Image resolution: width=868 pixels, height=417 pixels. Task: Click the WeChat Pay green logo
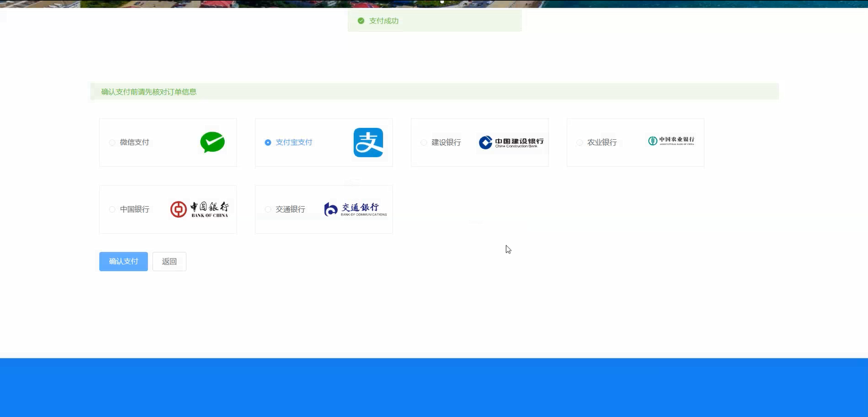point(212,142)
